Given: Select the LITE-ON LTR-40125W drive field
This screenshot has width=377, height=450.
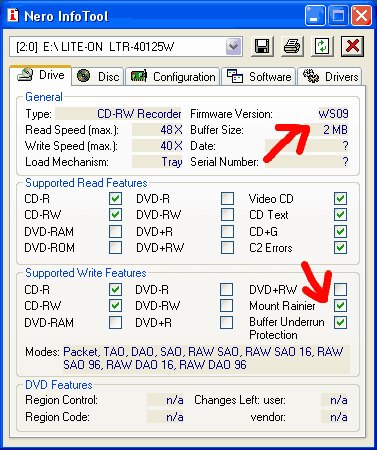Looking at the screenshot, I should [x=126, y=46].
